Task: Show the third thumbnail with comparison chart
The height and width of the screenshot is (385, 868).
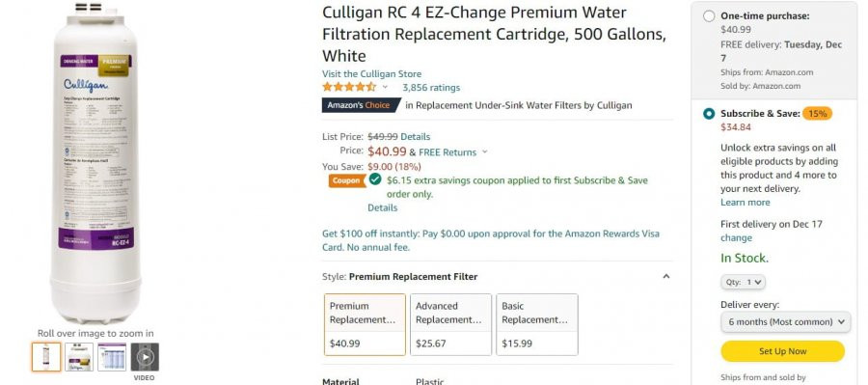Action: point(112,357)
